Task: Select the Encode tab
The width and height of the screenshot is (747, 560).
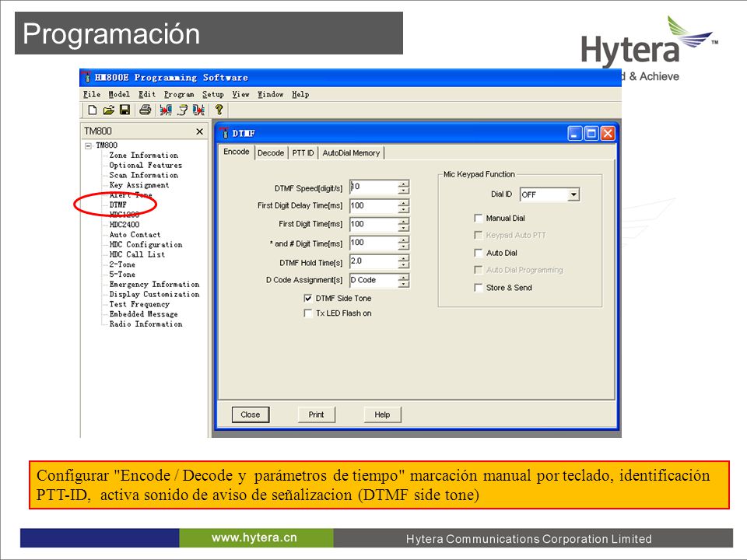Action: click(x=237, y=152)
